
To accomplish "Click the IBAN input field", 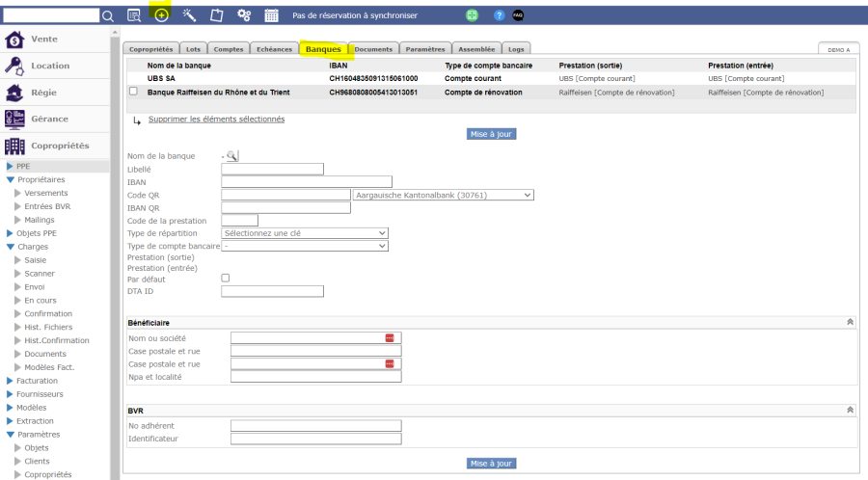I will click(x=307, y=181).
